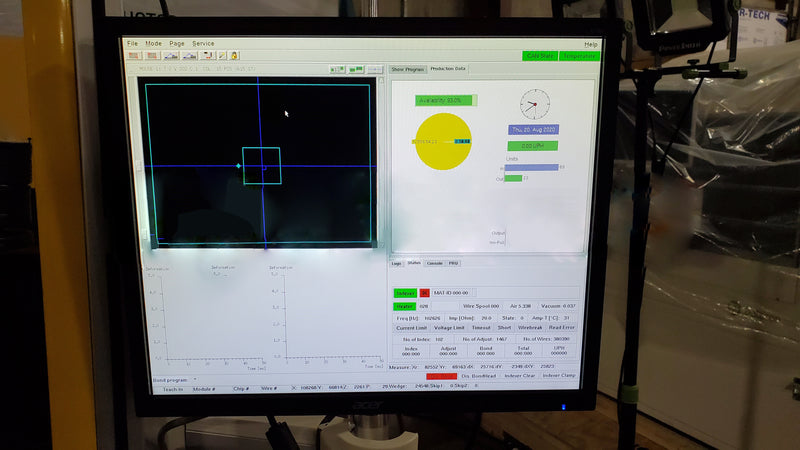
Task: Switch to the PRU tab
Action: click(454, 264)
